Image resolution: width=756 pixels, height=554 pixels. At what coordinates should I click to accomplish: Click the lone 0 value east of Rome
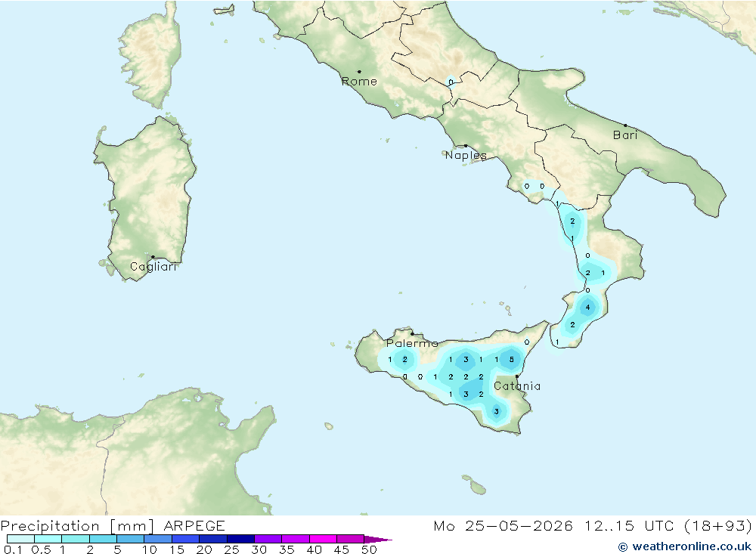451,82
